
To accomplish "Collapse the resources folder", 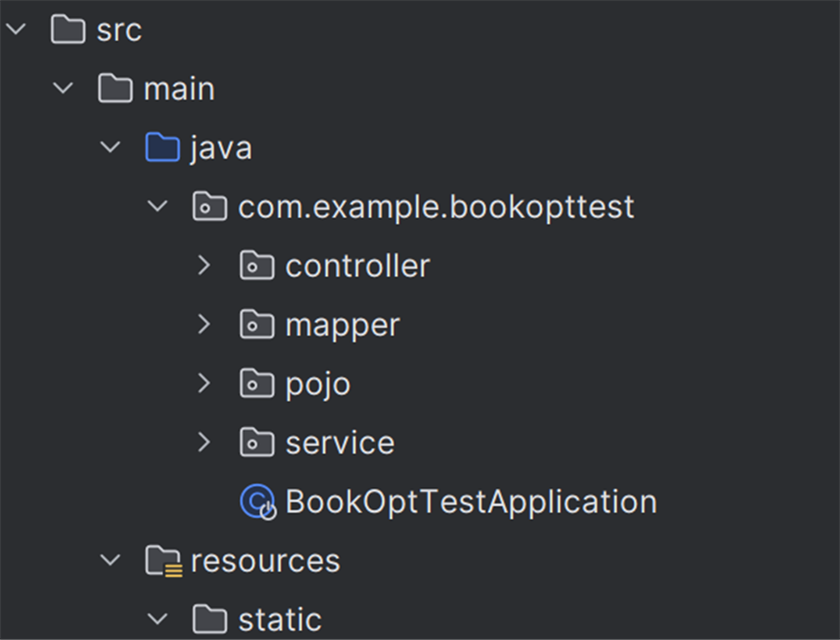I will (110, 560).
